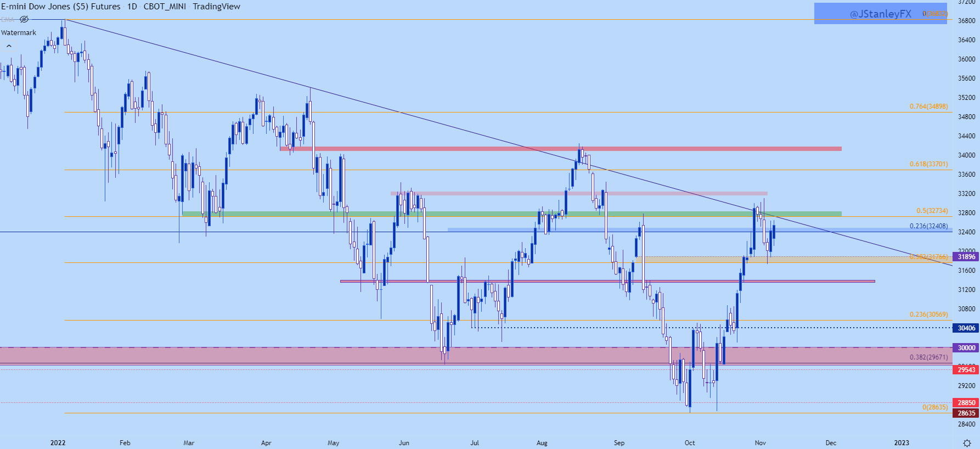Click the May label on the time axis
This screenshot has width=980, height=449.
(x=334, y=443)
